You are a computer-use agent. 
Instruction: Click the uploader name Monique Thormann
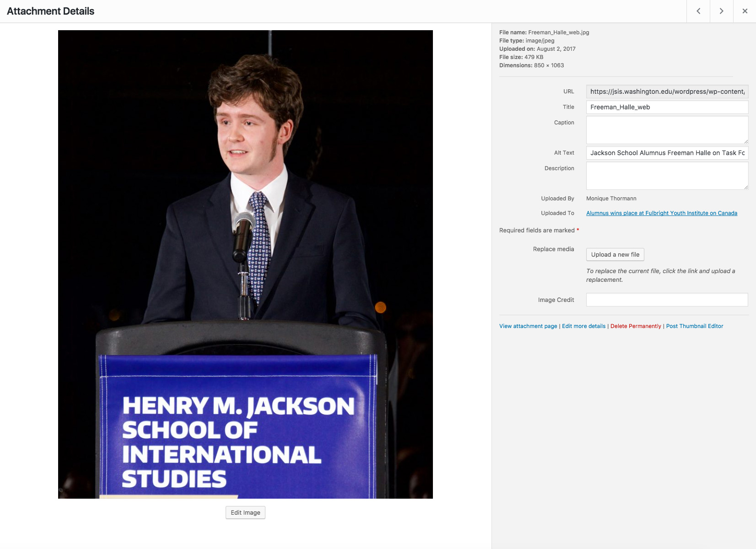(611, 199)
